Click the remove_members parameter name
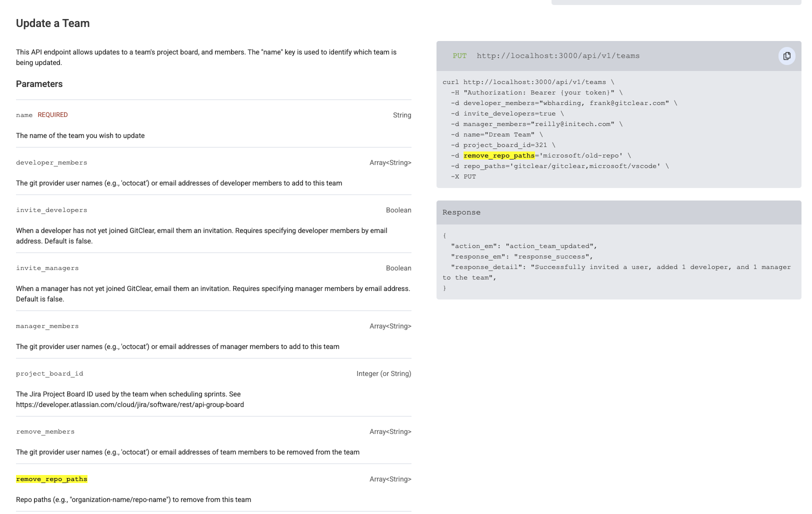The height and width of the screenshot is (514, 812). coord(45,431)
